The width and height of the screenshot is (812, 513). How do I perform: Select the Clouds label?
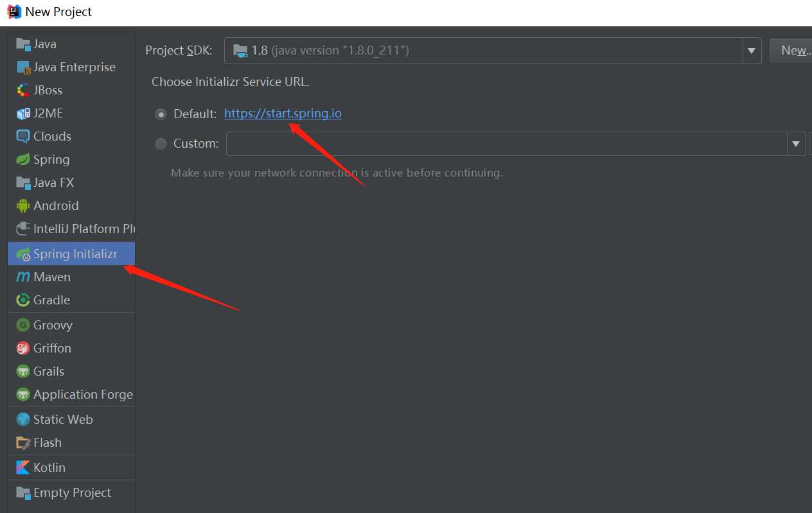[x=52, y=137]
